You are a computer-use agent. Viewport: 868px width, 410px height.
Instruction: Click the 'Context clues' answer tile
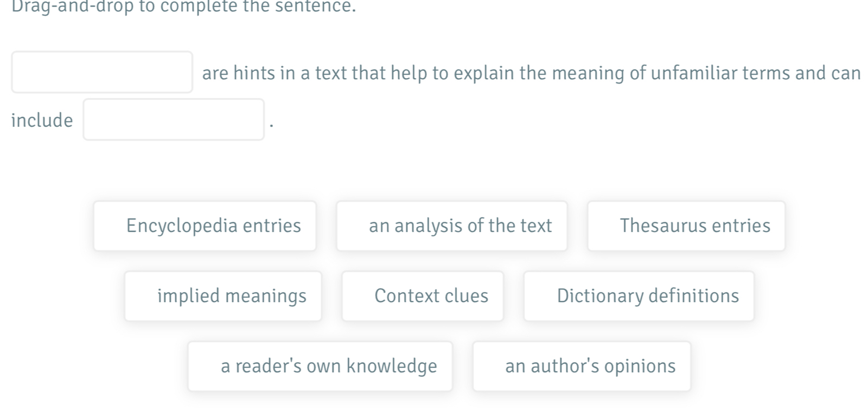pos(423,296)
